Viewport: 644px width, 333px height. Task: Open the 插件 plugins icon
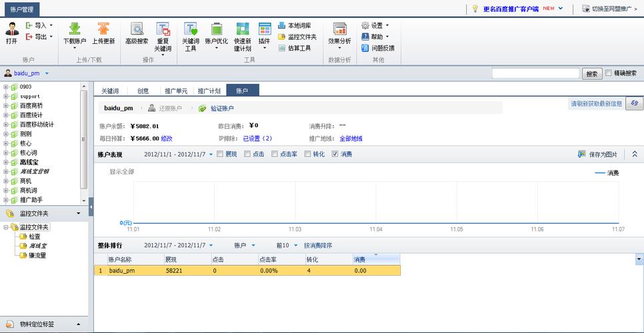[265, 29]
